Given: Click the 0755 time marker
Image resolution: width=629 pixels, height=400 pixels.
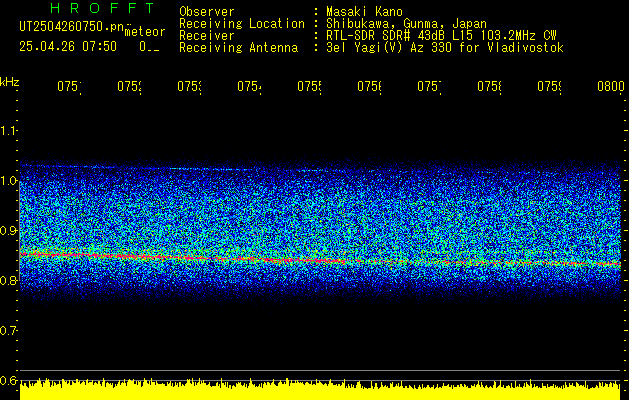Looking at the screenshot, I should coord(309,86).
